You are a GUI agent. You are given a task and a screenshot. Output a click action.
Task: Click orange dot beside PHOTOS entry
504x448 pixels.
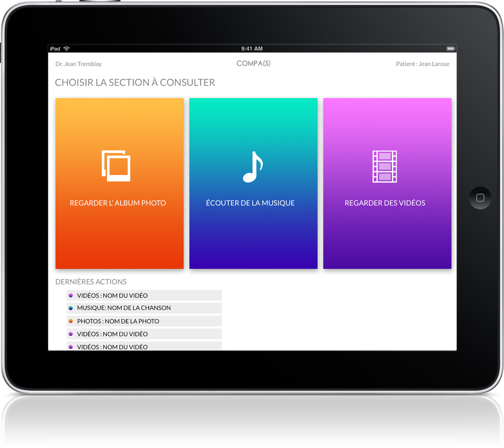coord(71,321)
